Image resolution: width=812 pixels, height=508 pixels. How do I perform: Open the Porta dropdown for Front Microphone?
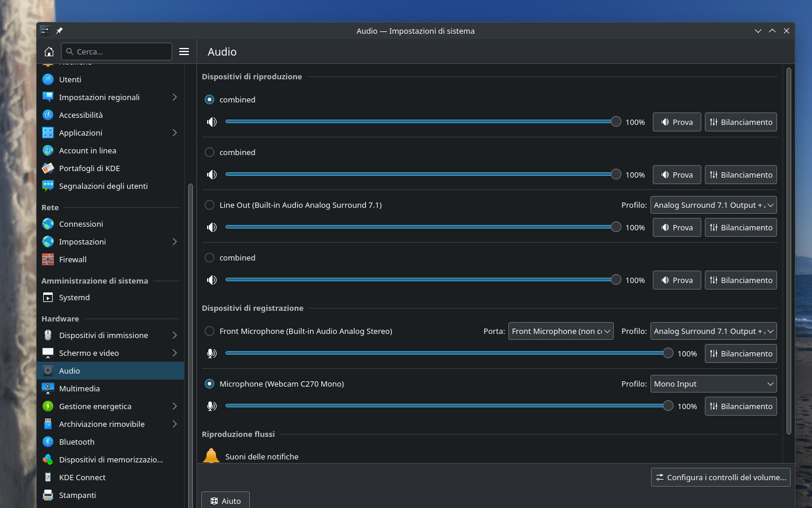point(560,331)
